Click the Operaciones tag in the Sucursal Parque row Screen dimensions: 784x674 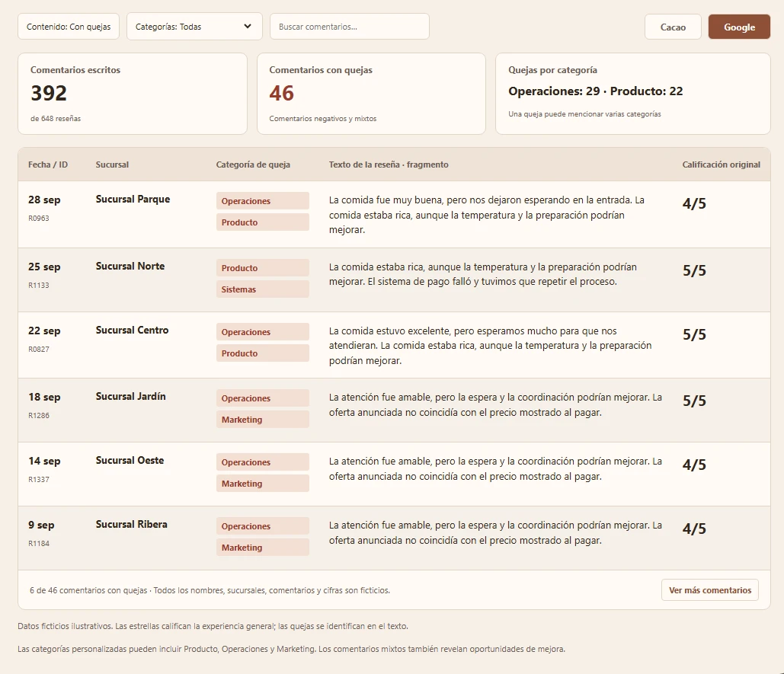coord(263,201)
